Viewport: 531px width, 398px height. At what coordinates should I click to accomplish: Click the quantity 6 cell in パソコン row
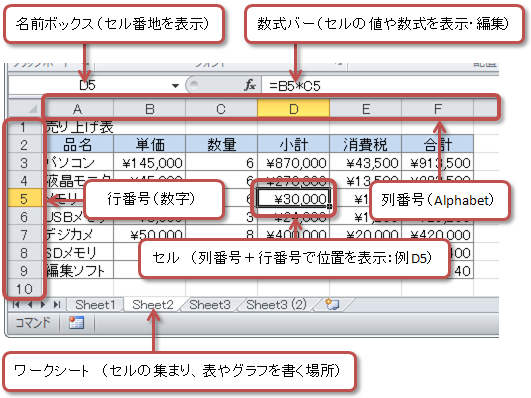221,163
